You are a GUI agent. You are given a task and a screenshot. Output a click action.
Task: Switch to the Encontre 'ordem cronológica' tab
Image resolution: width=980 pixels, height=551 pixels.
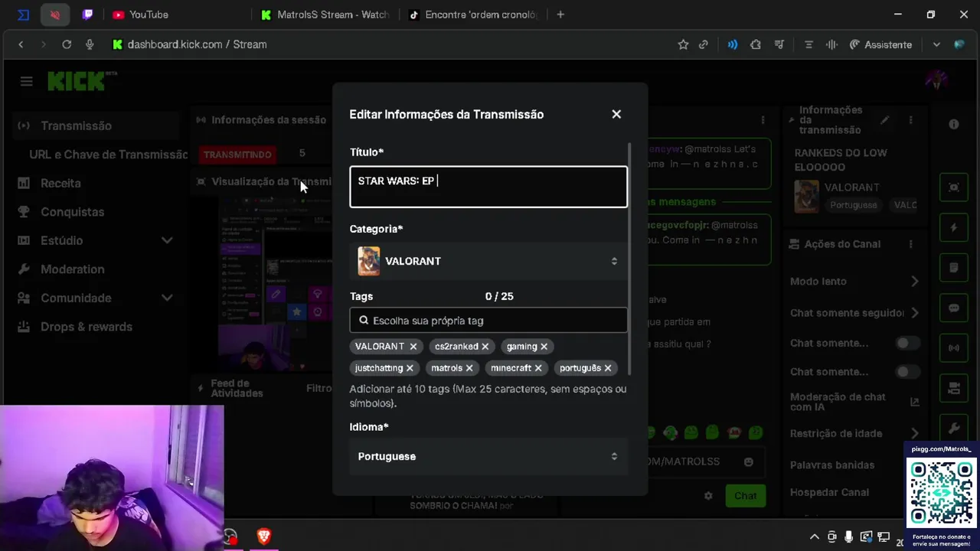point(473,15)
